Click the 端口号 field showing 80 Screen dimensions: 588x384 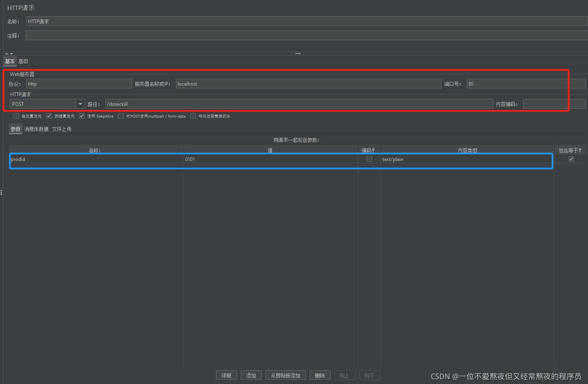point(526,84)
